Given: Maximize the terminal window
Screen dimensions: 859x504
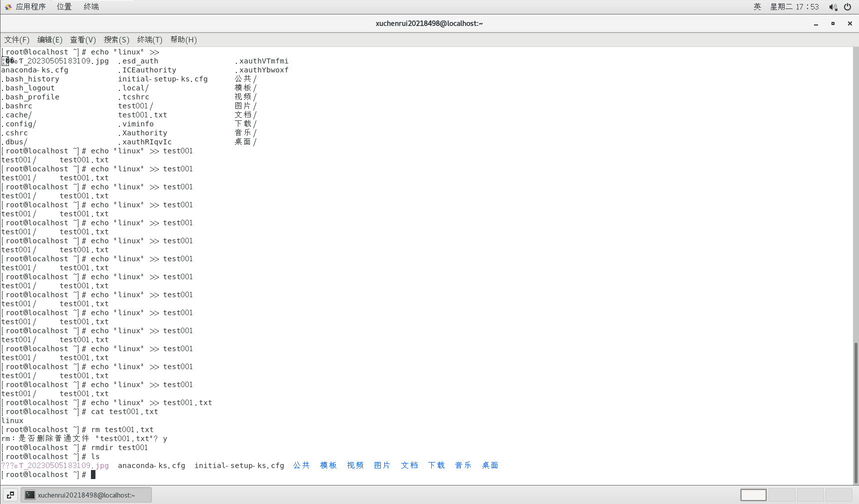Looking at the screenshot, I should point(833,23).
